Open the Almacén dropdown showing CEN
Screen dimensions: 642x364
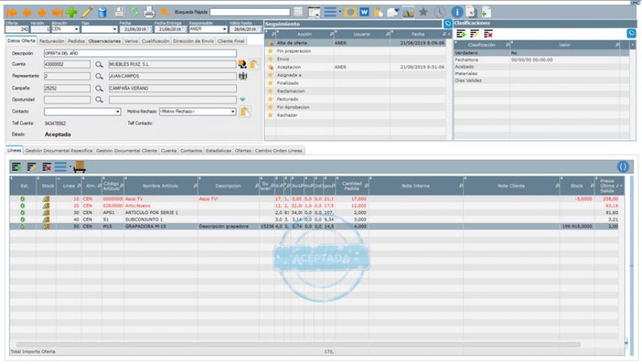click(x=75, y=30)
